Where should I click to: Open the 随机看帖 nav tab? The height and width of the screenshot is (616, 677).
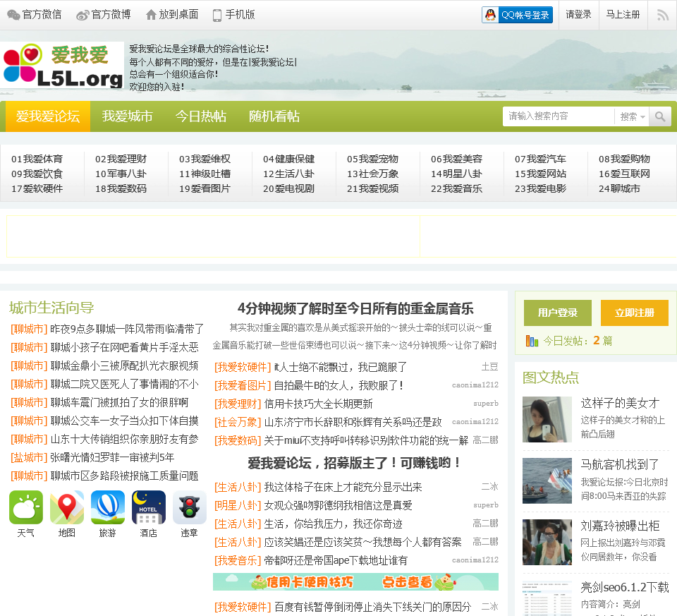[274, 116]
